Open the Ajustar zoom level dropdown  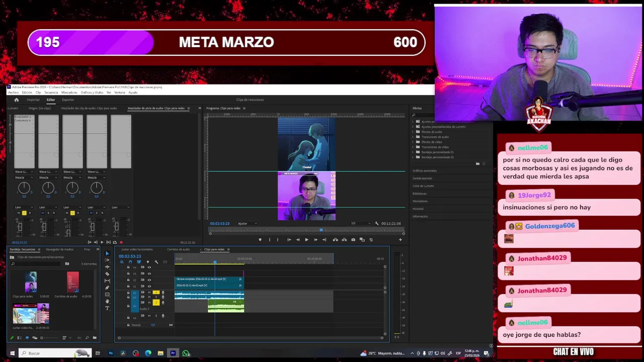pos(247,223)
